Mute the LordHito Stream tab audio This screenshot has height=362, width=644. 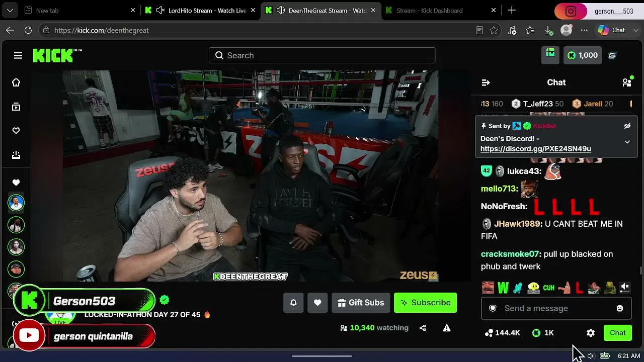point(160,10)
